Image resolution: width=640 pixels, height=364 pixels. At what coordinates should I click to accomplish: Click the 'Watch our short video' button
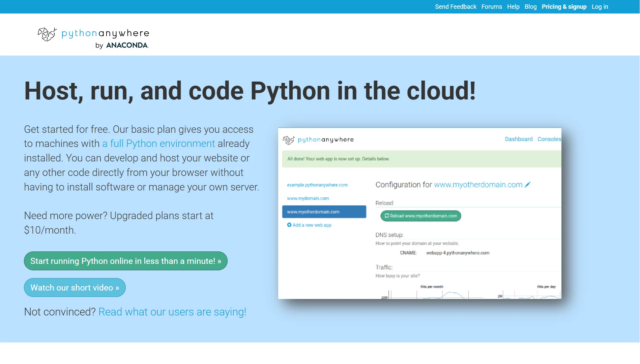pos(75,287)
